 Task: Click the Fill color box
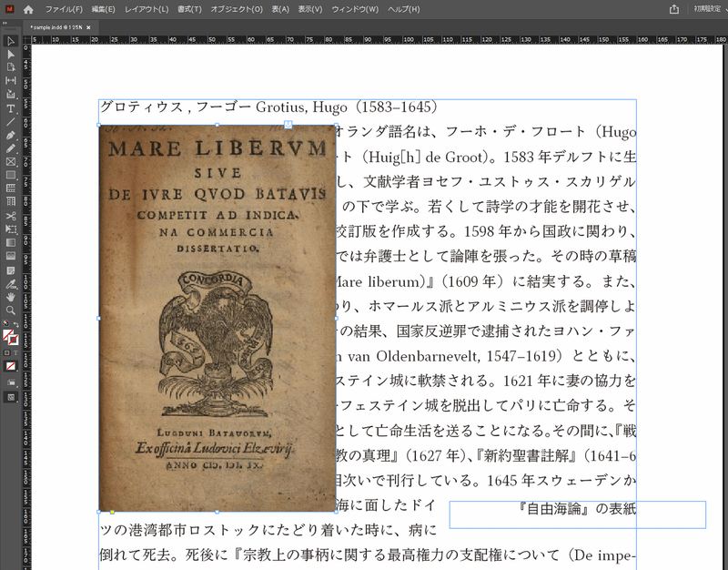7,335
